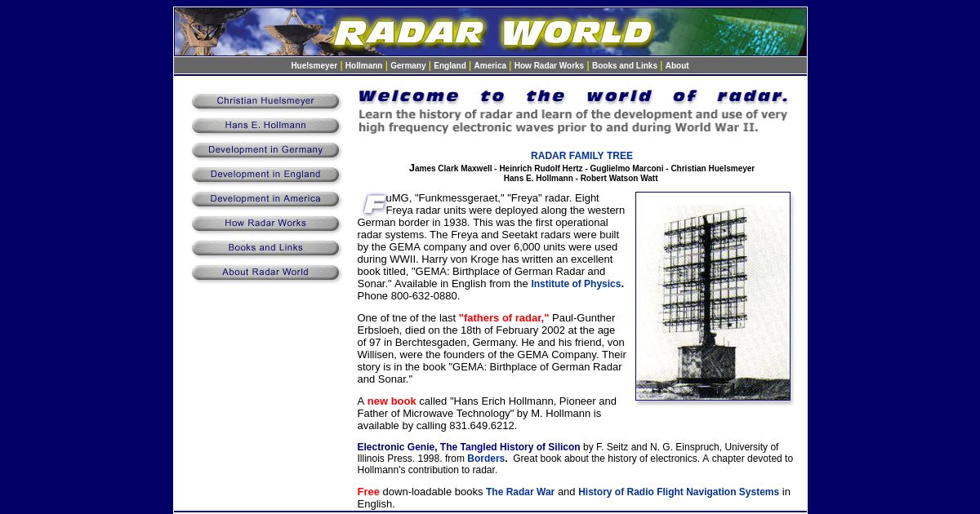Image resolution: width=980 pixels, height=514 pixels.
Task: Open Huelsmeyer in the top navigation bar
Action: coord(314,66)
